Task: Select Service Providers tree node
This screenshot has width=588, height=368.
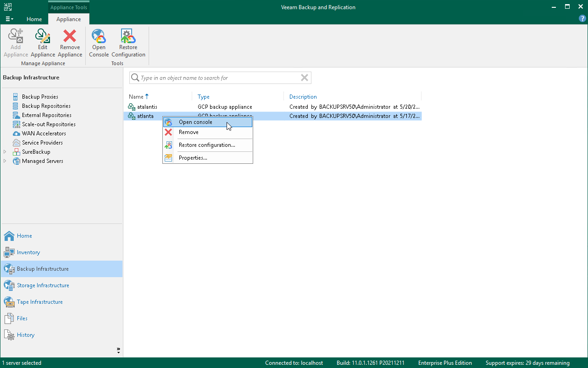Action: 43,143
